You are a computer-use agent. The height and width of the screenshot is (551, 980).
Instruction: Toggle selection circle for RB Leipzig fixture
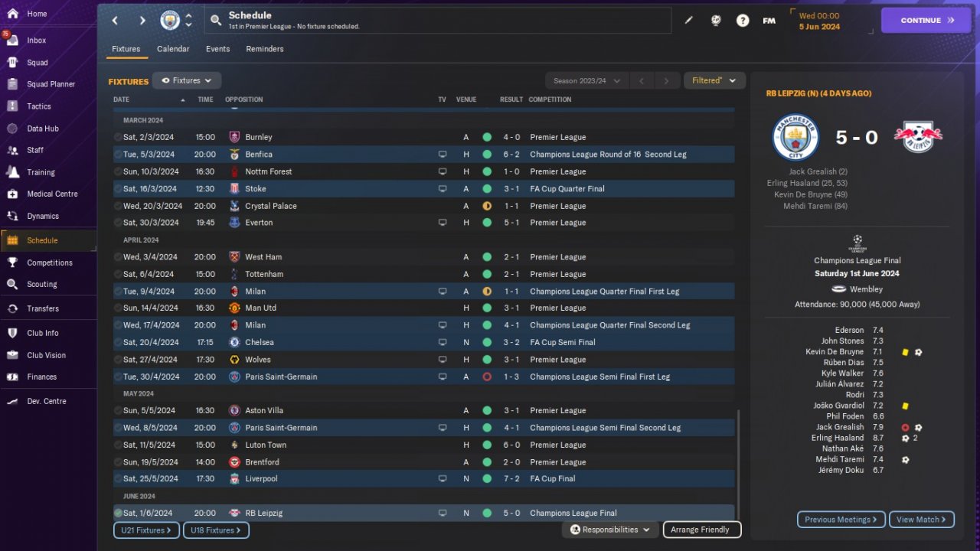118,513
